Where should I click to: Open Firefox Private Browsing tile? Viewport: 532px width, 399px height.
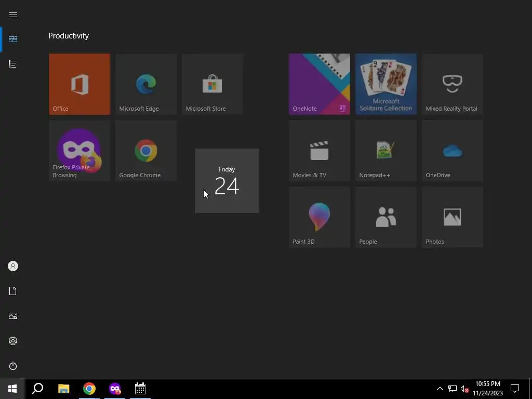pyautogui.click(x=79, y=150)
